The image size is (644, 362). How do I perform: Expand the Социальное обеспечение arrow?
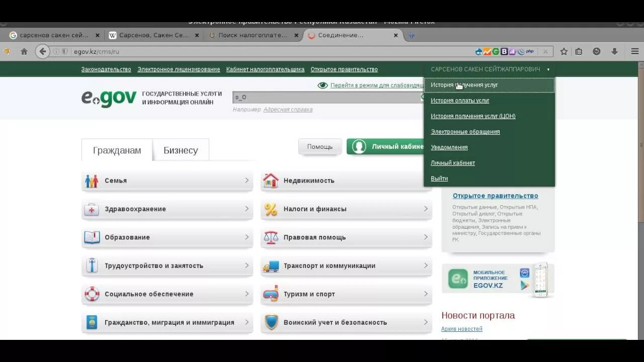click(x=247, y=294)
